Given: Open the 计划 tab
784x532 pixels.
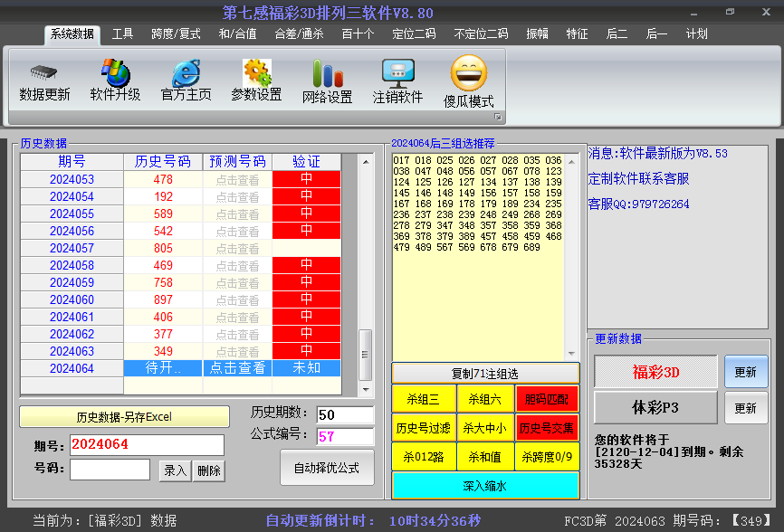Looking at the screenshot, I should pyautogui.click(x=696, y=34).
